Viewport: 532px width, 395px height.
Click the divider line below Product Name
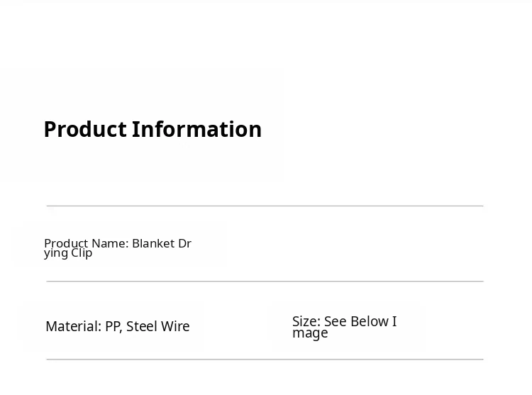[265, 282]
